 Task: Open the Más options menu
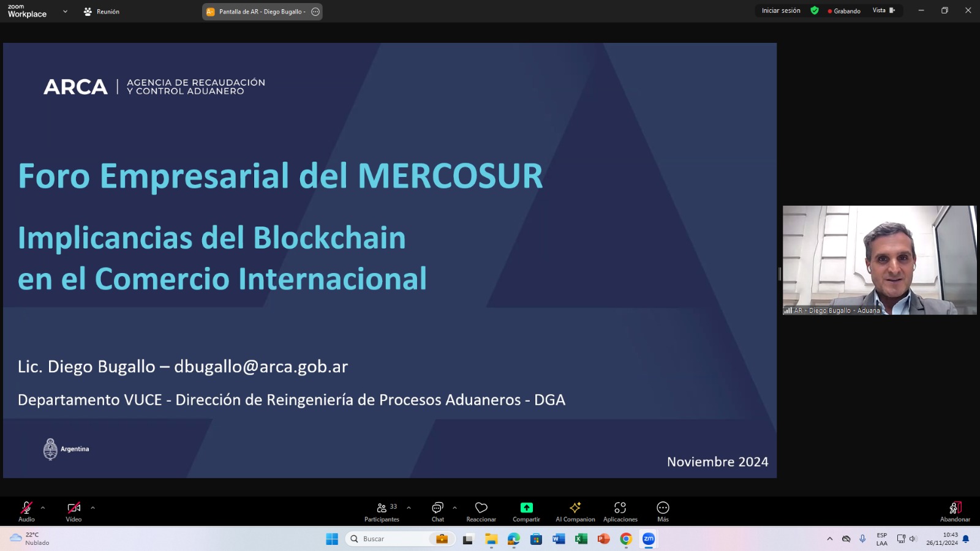(x=663, y=511)
